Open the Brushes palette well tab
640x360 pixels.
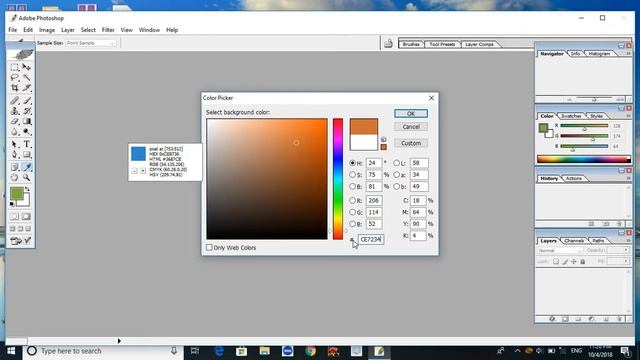pyautogui.click(x=411, y=44)
